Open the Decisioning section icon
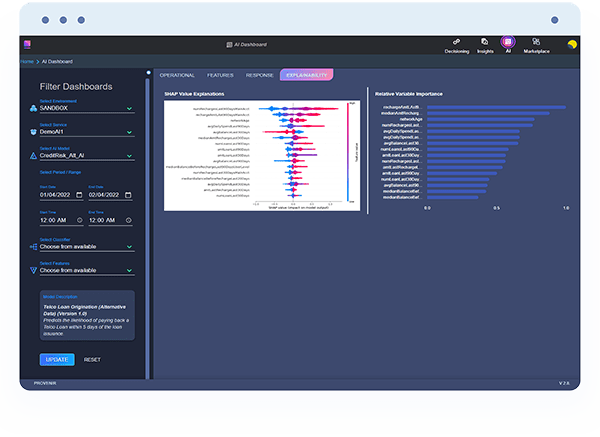This screenshot has height=437, width=600. point(456,42)
